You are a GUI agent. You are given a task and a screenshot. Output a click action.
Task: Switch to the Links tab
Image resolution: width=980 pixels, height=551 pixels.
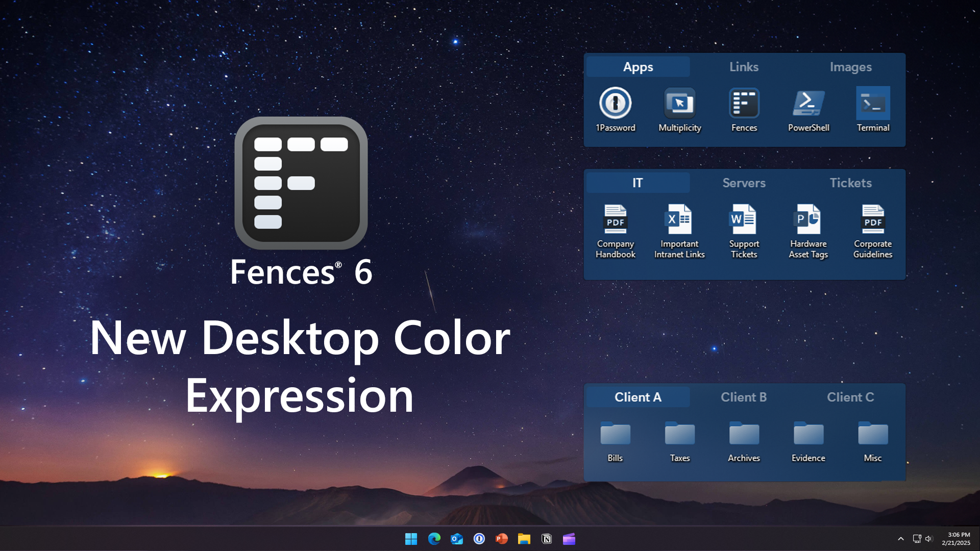pyautogui.click(x=744, y=67)
